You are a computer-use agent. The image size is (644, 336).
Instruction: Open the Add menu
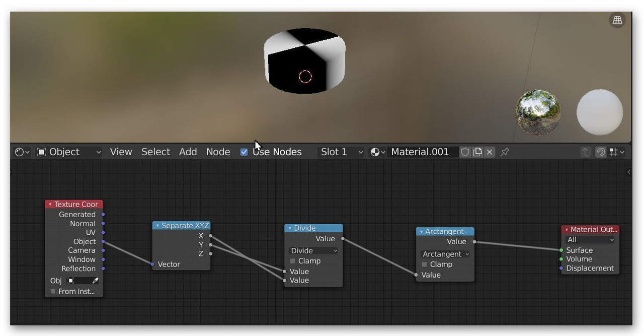(x=188, y=152)
